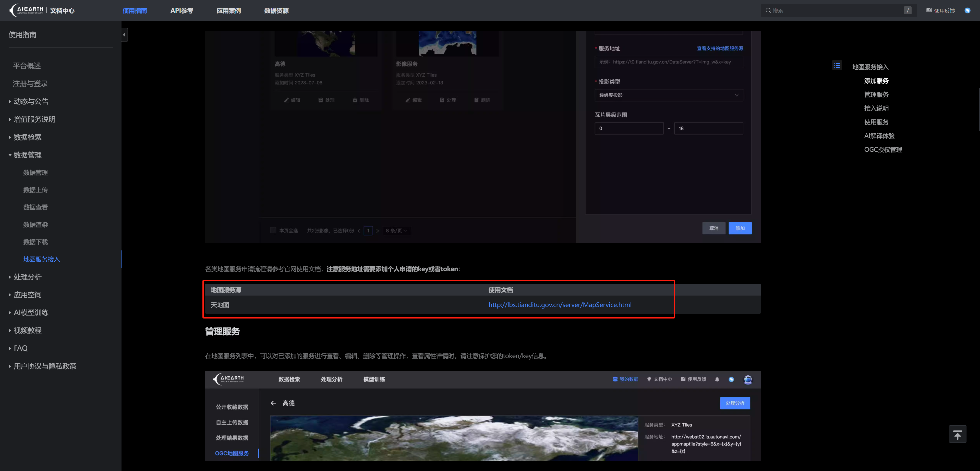
Task: Click the globe icon in embedded screenshot header
Action: (731, 379)
